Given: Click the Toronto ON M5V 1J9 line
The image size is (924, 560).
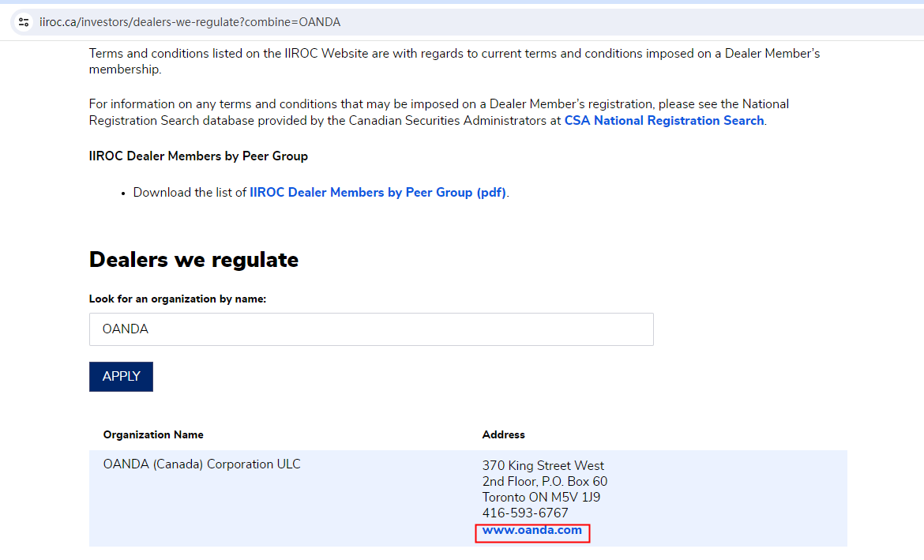Looking at the screenshot, I should click(541, 498).
